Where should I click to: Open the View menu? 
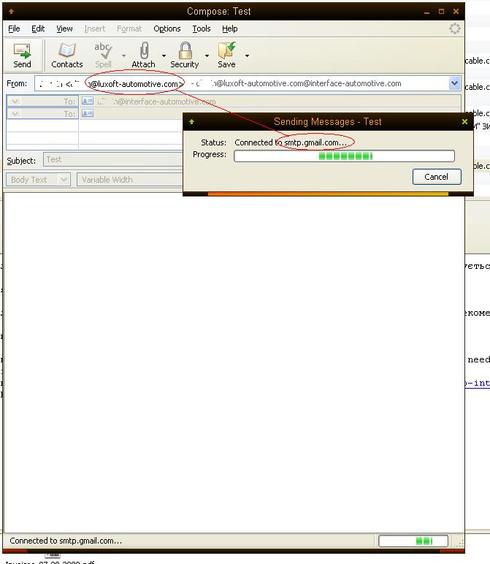pos(64,29)
